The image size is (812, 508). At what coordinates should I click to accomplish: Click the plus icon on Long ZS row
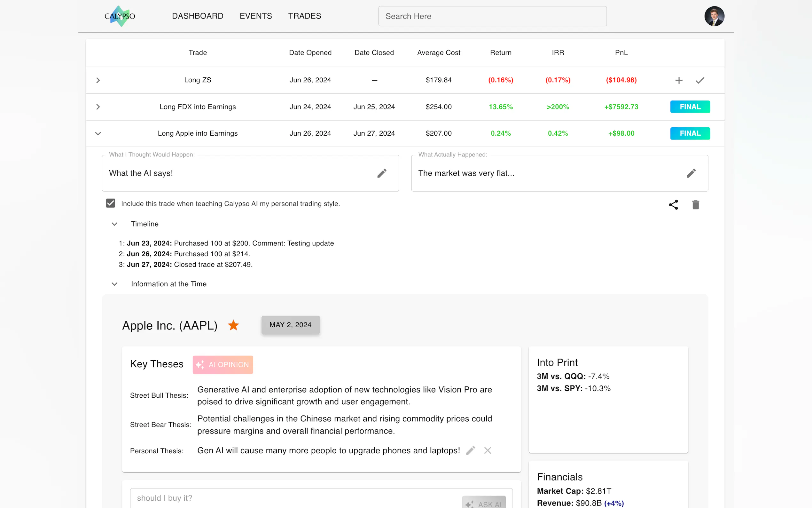pyautogui.click(x=678, y=80)
